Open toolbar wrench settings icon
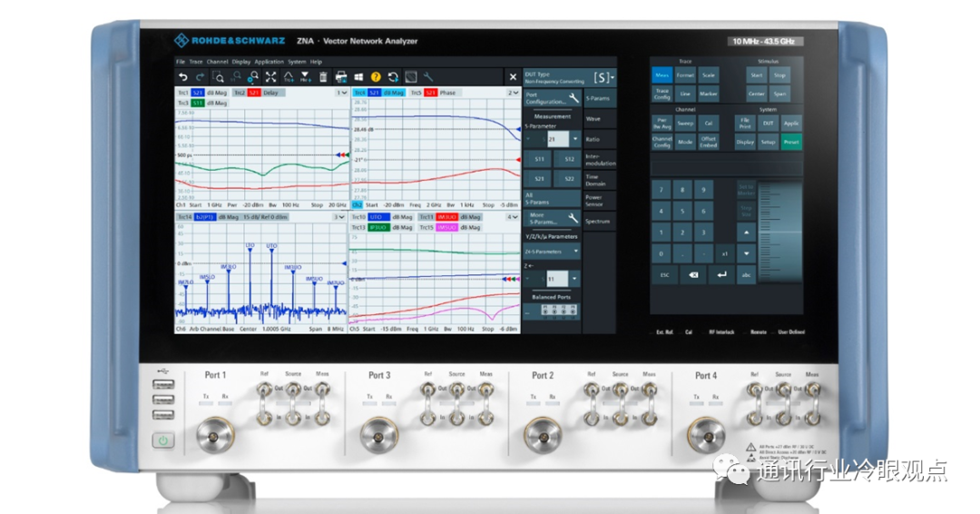The height and width of the screenshot is (514, 980). click(x=428, y=77)
